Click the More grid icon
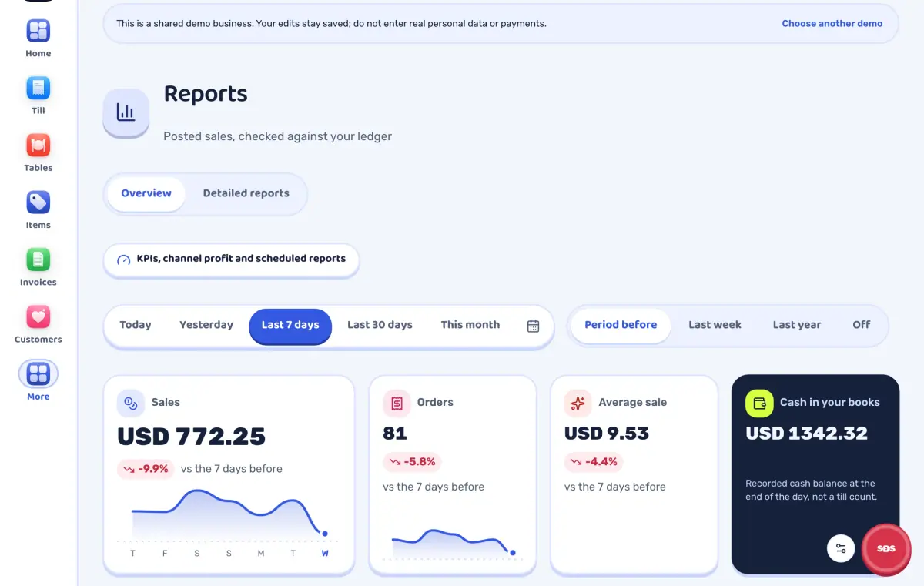Image resolution: width=924 pixels, height=586 pixels. 38,374
